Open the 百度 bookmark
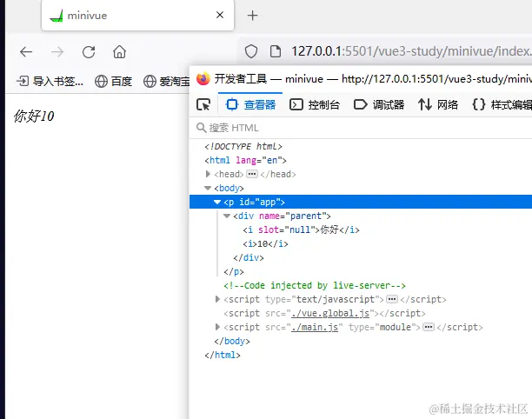The width and height of the screenshot is (532, 419). coord(113,81)
